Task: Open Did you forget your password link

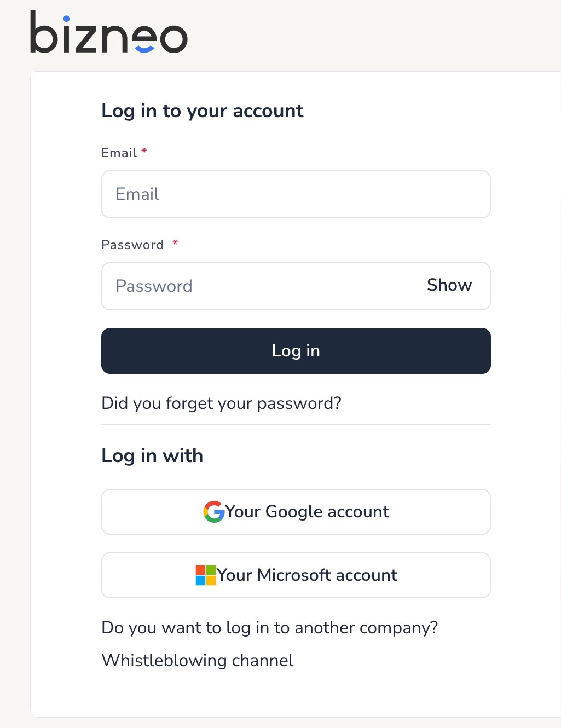Action: [x=222, y=403]
